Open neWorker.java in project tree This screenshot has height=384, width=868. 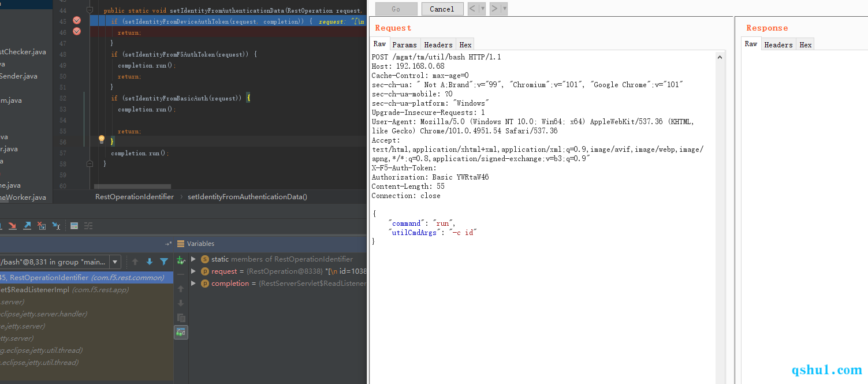[23, 197]
